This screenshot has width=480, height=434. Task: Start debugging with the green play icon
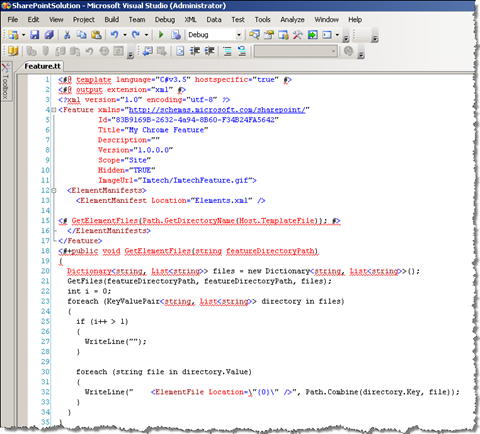(161, 35)
